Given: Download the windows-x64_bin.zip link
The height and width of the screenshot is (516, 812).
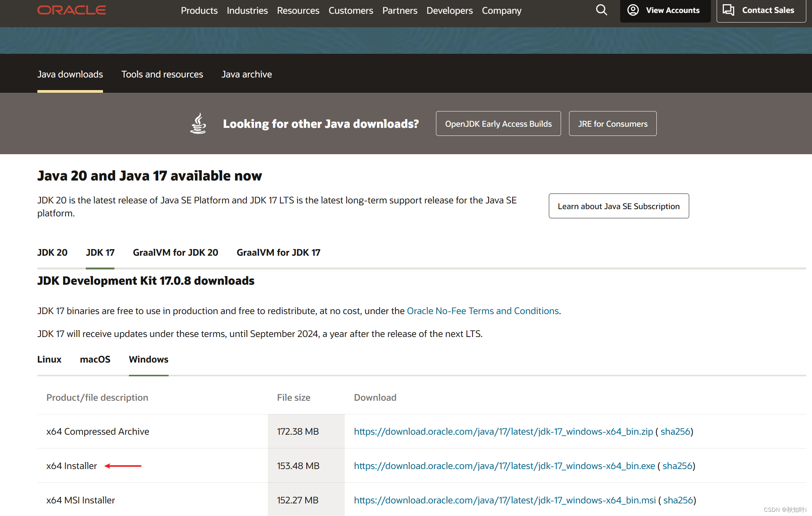Looking at the screenshot, I should (503, 431).
